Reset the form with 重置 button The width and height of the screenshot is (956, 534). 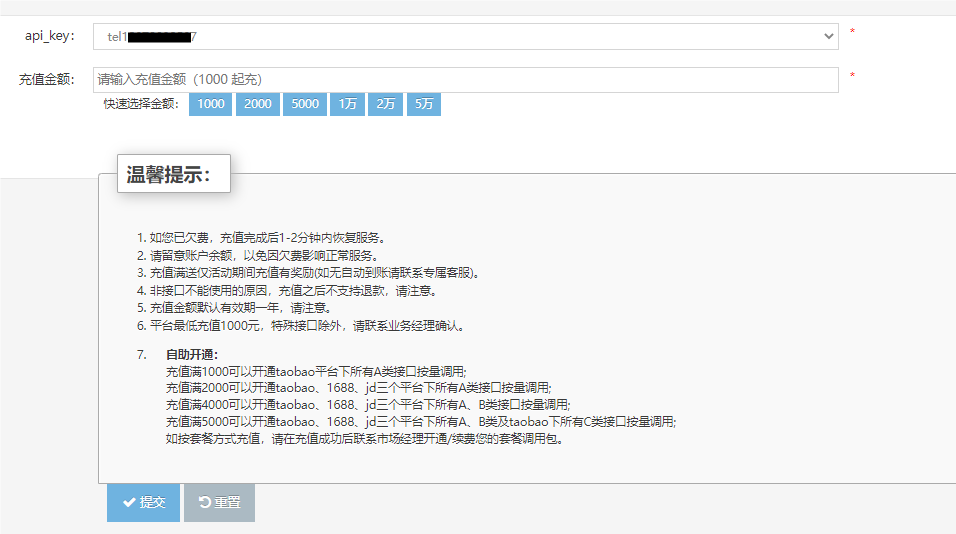[219, 503]
